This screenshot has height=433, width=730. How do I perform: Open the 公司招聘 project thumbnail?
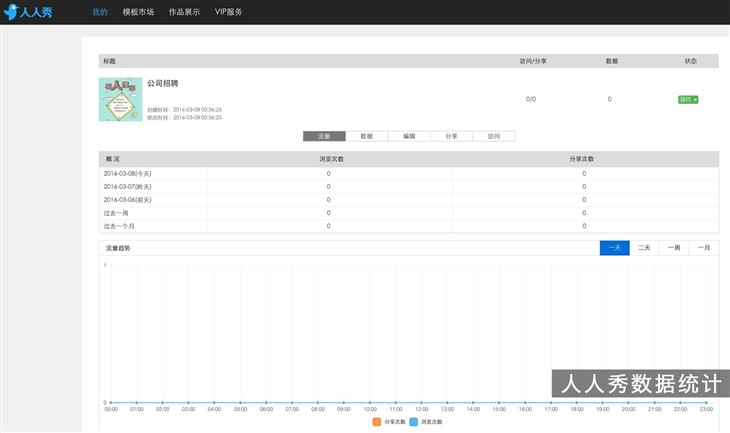(x=120, y=99)
